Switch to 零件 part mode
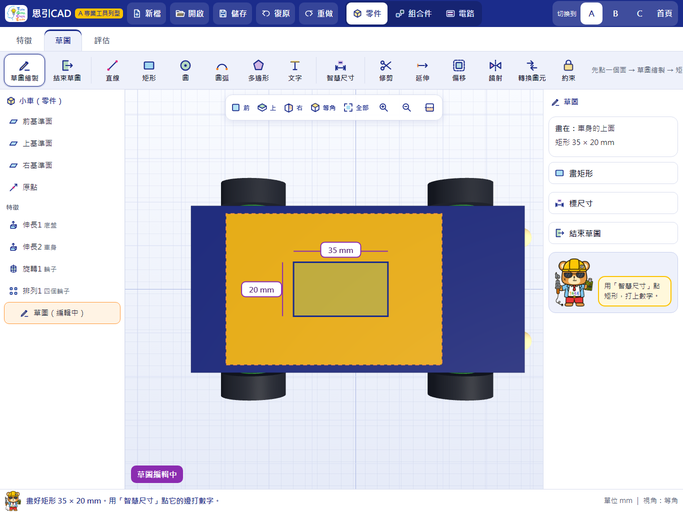The height and width of the screenshot is (512, 683). tap(367, 14)
